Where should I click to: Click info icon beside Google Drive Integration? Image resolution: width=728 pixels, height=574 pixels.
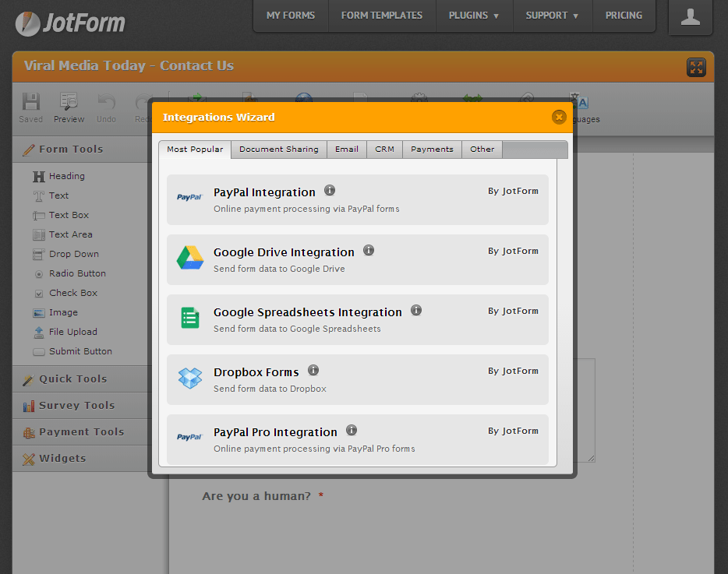(x=369, y=251)
